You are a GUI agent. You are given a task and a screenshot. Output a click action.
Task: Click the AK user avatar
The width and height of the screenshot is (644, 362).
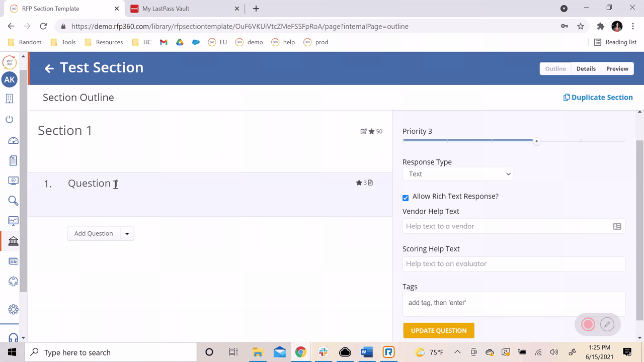(x=10, y=79)
